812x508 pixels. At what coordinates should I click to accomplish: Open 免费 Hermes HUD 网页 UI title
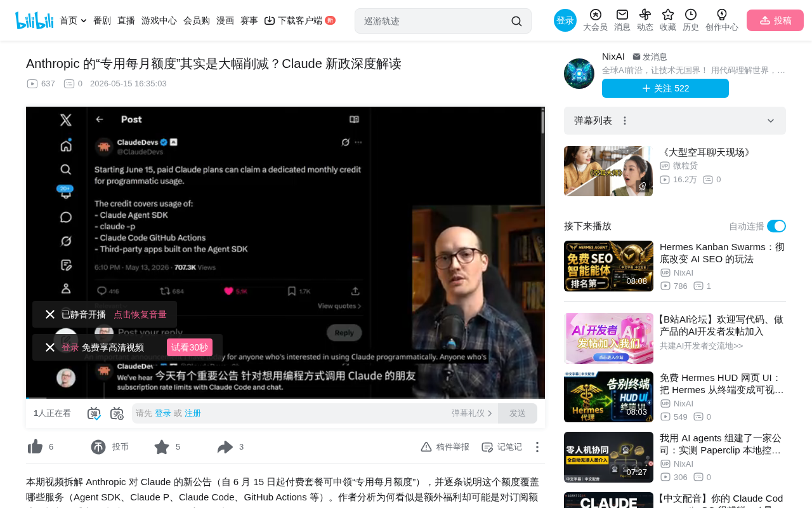(723, 384)
